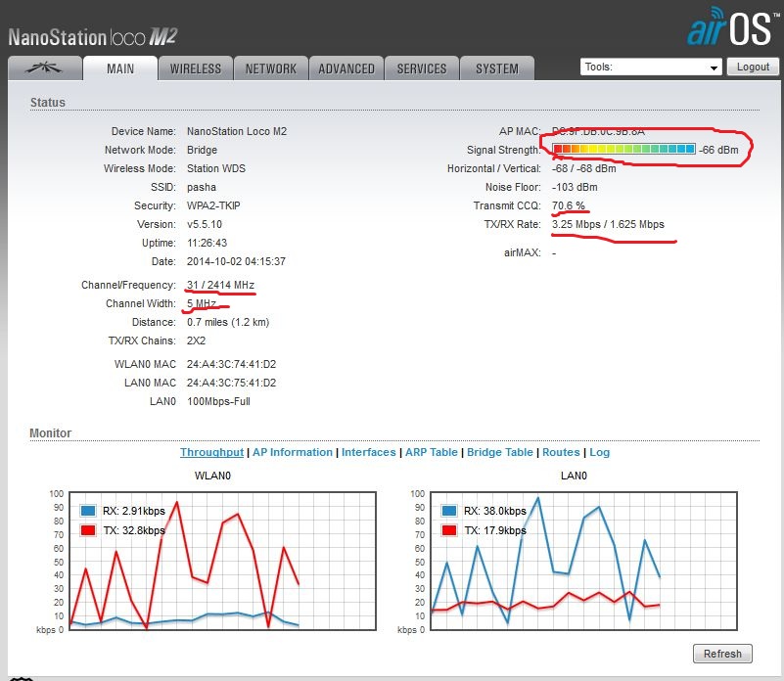
Task: Go to the ADVANCED tab
Action: pyautogui.click(x=346, y=68)
